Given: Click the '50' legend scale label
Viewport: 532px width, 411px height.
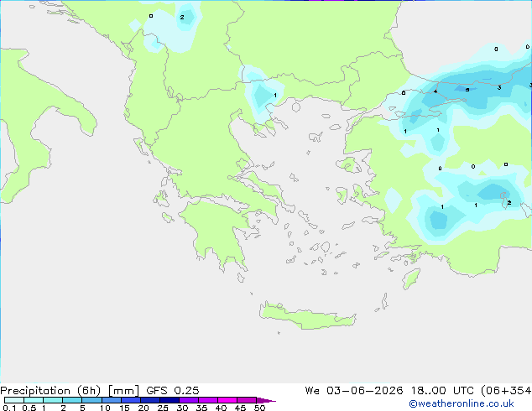Looking at the screenshot, I should (260, 408).
